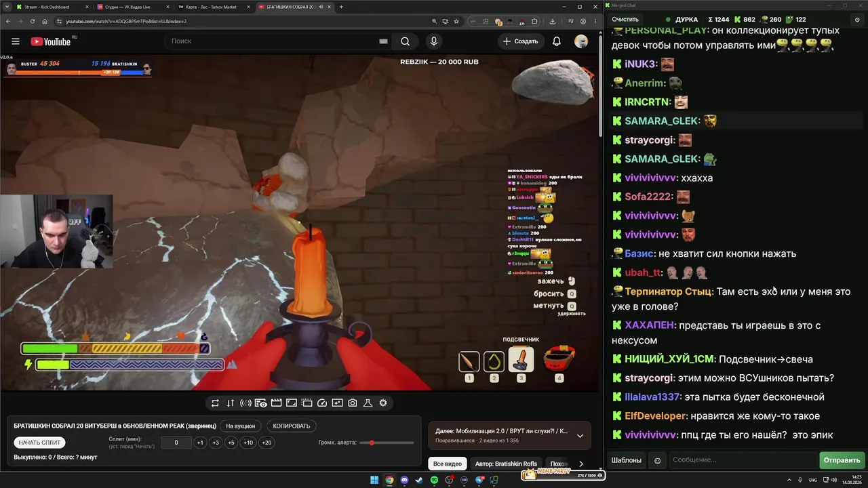This screenshot has width=868, height=488.
Task: Open the flask icon in the video toolbar
Action: click(x=368, y=403)
